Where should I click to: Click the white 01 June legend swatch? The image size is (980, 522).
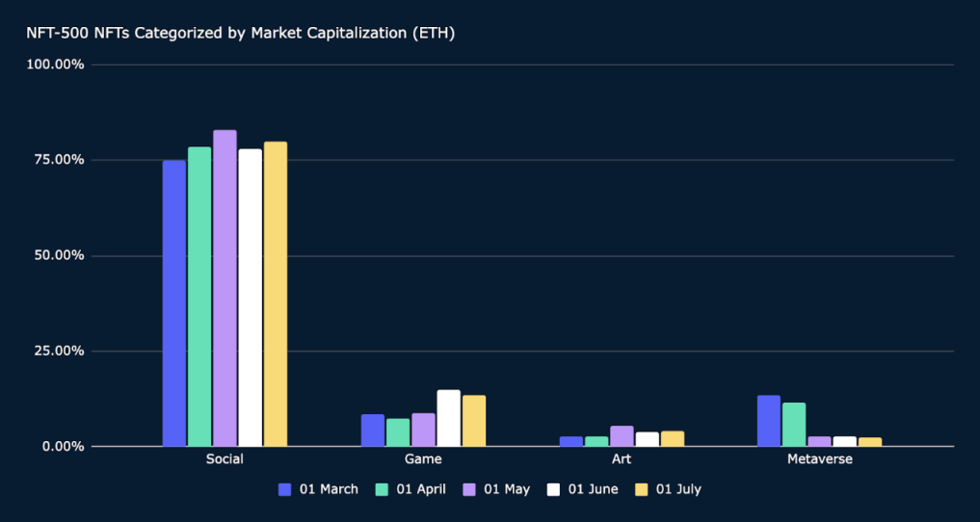pos(554,489)
